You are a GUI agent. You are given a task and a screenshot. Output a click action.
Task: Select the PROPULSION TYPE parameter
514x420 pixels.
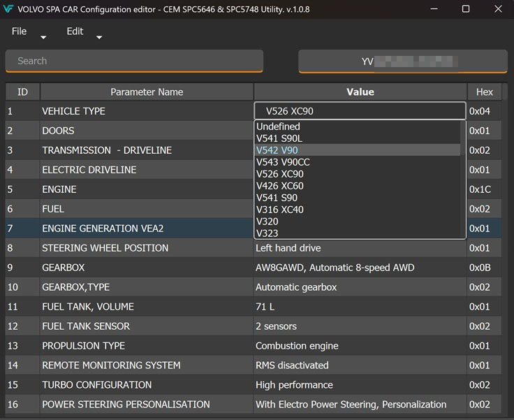(x=146, y=345)
